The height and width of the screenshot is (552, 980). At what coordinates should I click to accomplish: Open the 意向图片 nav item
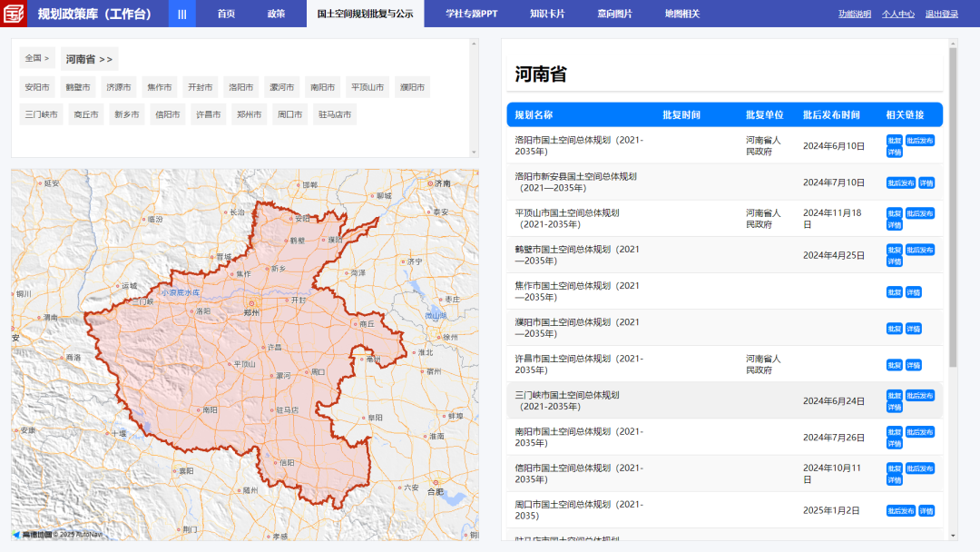[614, 14]
